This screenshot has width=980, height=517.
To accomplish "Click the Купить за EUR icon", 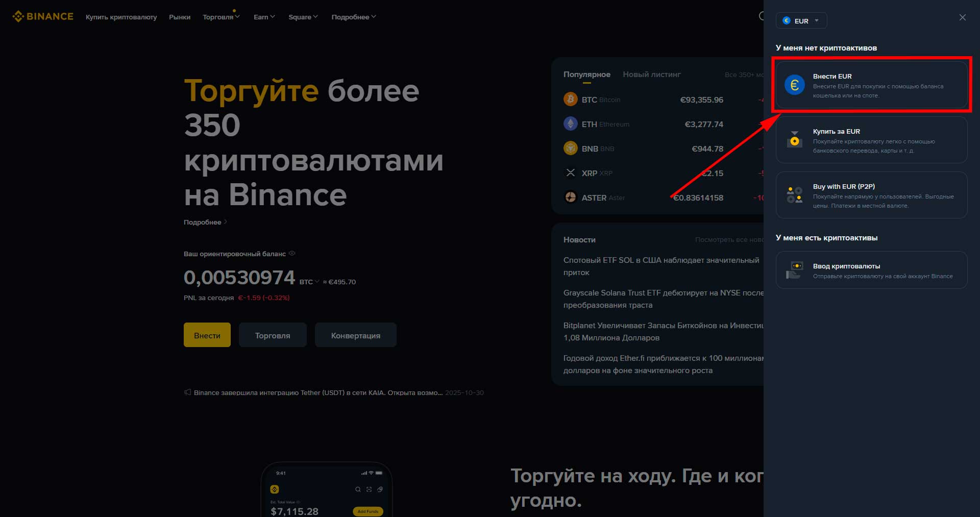I will coord(794,139).
